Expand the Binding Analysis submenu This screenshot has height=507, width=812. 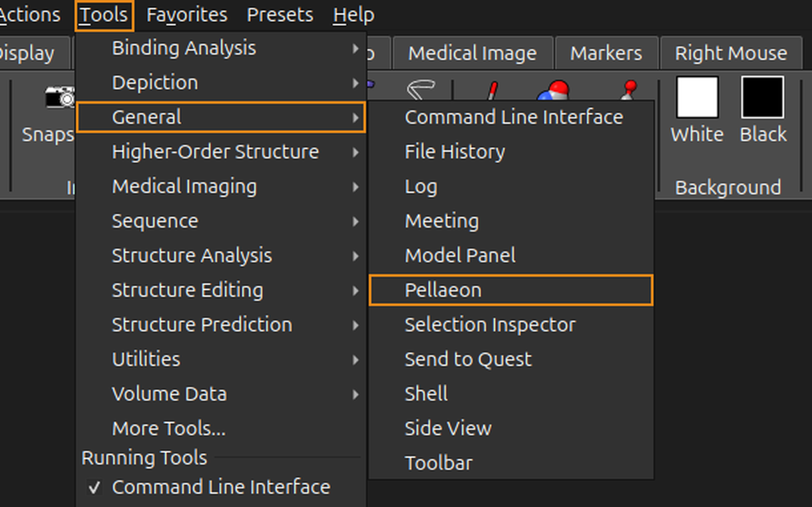coord(221,48)
